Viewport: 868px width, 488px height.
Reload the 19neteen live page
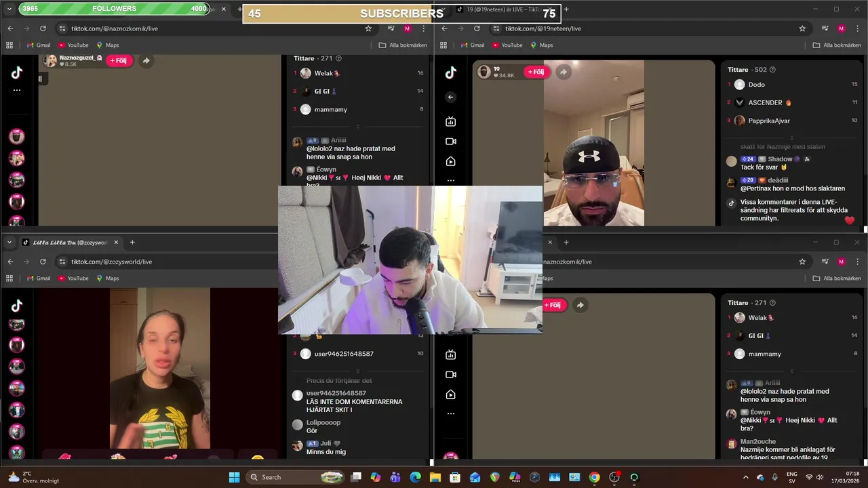[x=477, y=28]
